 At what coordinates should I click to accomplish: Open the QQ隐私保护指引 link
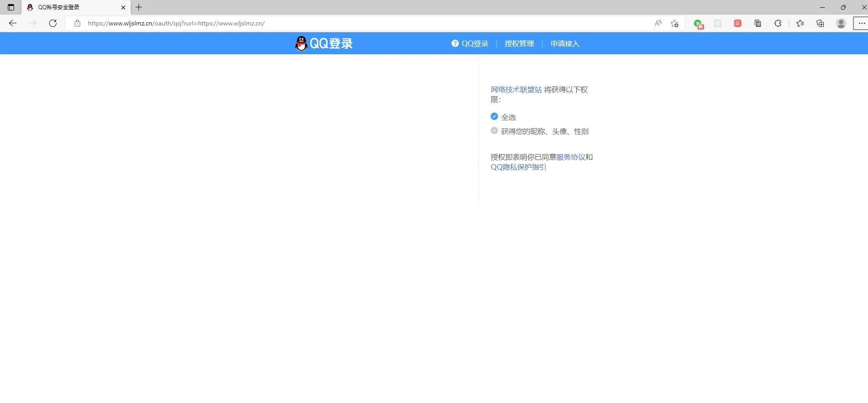[x=519, y=167]
